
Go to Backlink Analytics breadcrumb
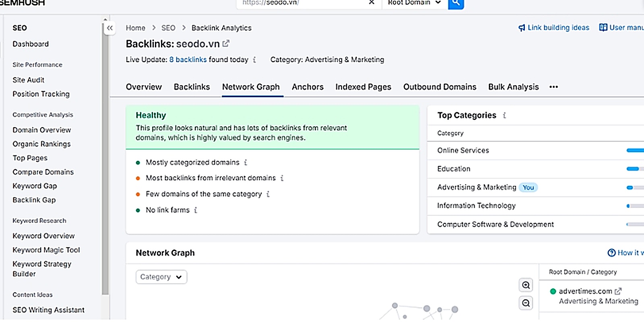point(221,28)
